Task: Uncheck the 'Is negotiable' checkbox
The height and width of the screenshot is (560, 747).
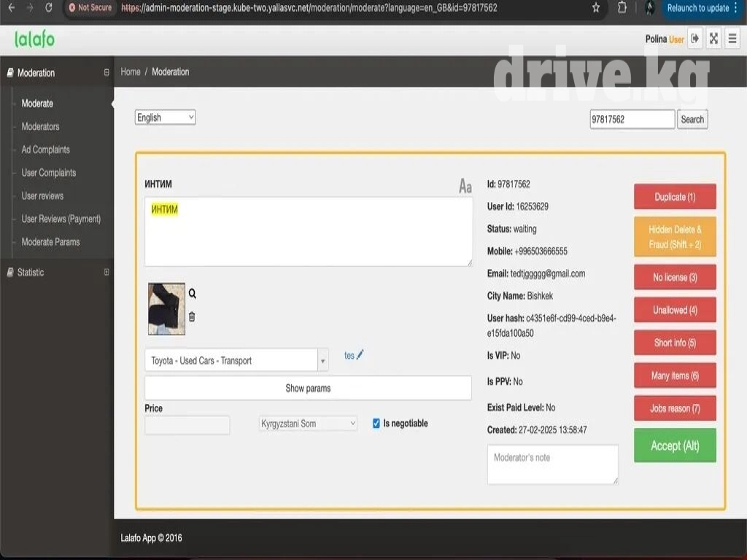Action: click(376, 424)
